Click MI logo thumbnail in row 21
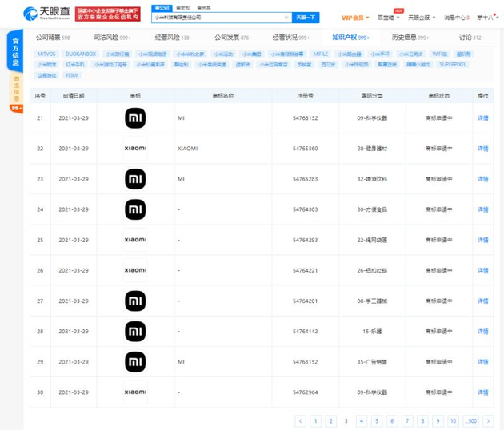The width and height of the screenshot is (504, 430). pos(135,118)
